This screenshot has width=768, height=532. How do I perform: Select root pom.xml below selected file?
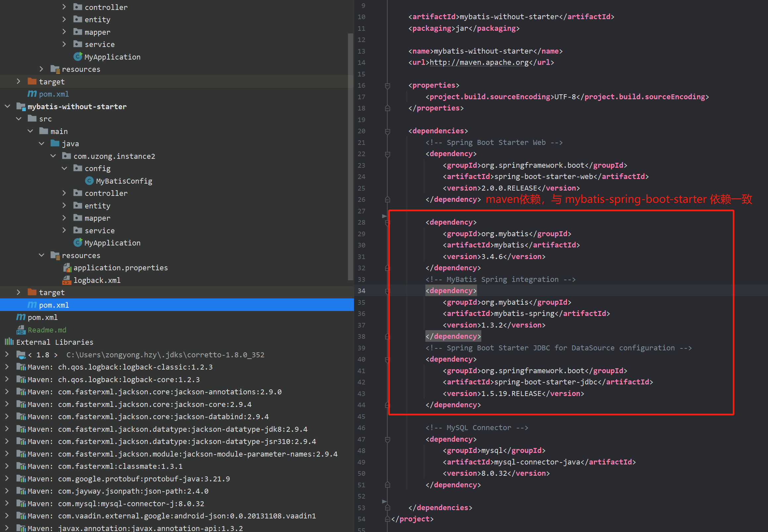(42, 317)
